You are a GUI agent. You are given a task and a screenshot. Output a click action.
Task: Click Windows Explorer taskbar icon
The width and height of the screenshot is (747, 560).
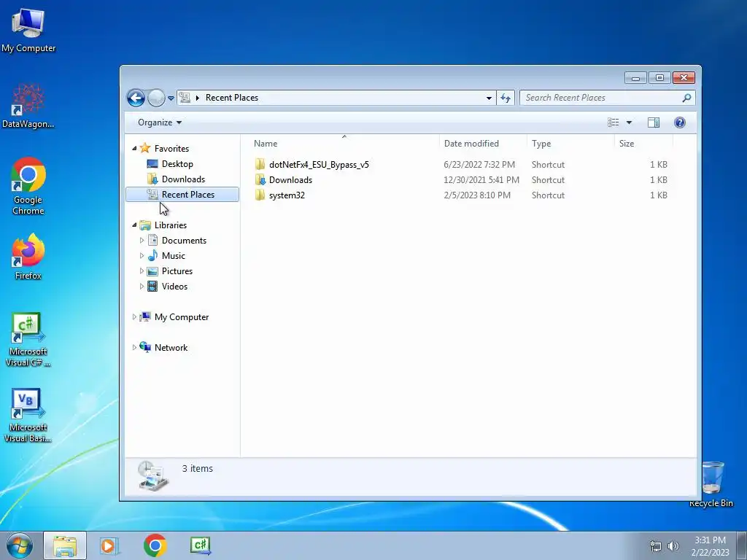tap(65, 545)
